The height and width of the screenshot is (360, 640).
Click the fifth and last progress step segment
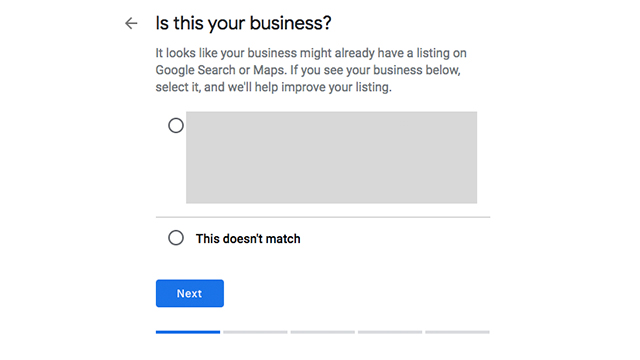[457, 332]
